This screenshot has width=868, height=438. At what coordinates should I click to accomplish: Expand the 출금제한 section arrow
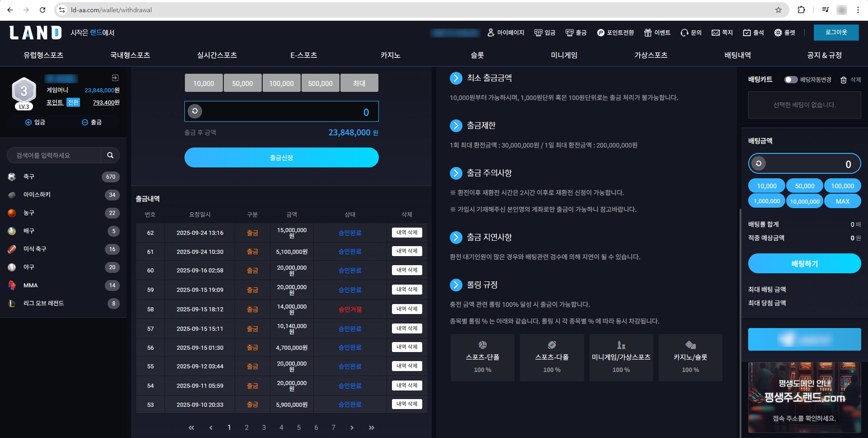tap(456, 126)
